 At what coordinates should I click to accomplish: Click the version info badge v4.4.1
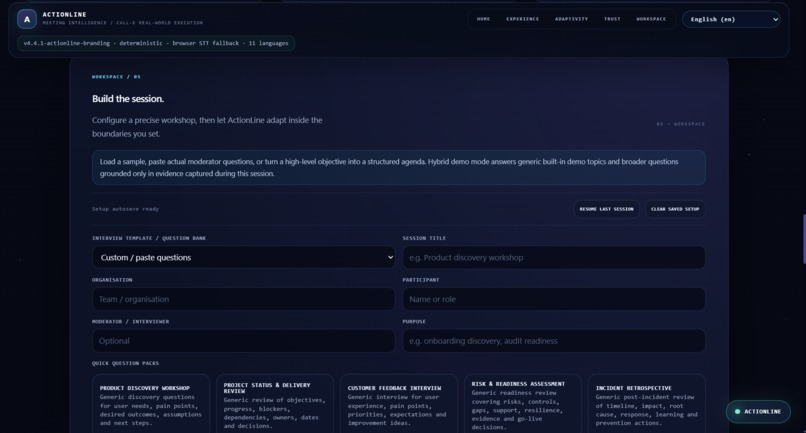(x=156, y=43)
